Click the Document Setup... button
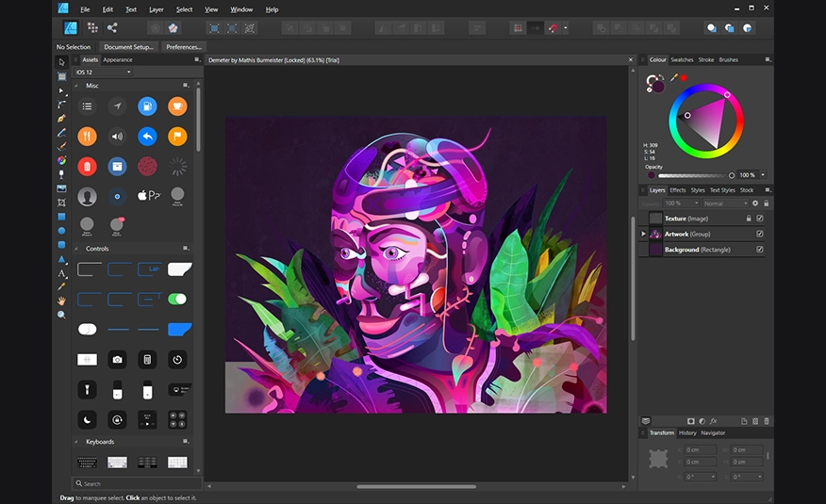Viewport: 826px width, 504px height. [128, 47]
